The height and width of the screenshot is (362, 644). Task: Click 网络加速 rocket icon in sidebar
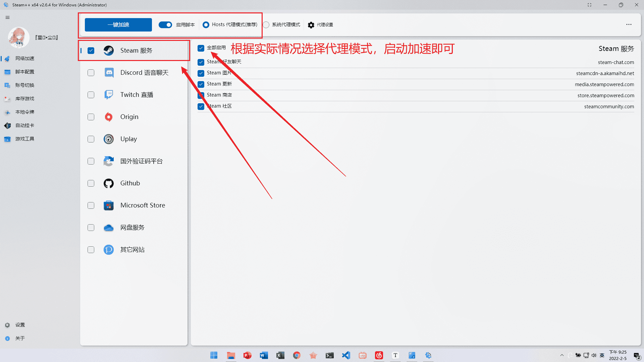click(x=7, y=59)
